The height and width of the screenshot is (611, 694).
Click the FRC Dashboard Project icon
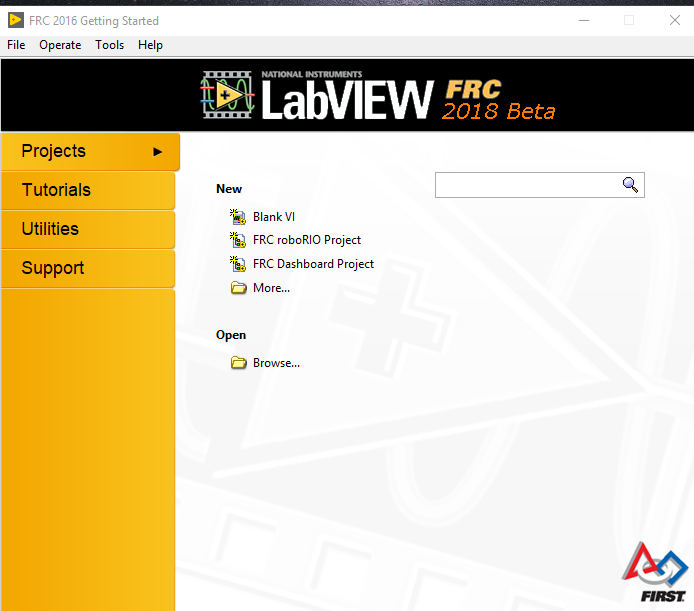pyautogui.click(x=238, y=263)
